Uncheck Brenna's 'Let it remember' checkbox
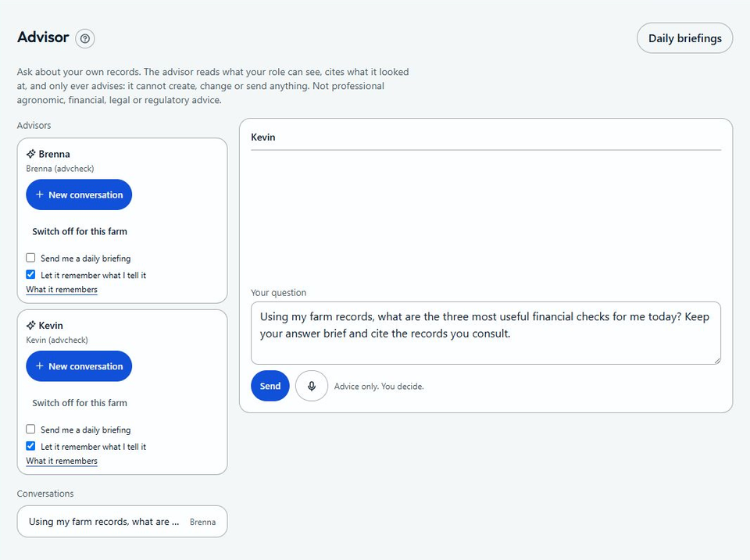Image resolution: width=750 pixels, height=560 pixels. [30, 274]
